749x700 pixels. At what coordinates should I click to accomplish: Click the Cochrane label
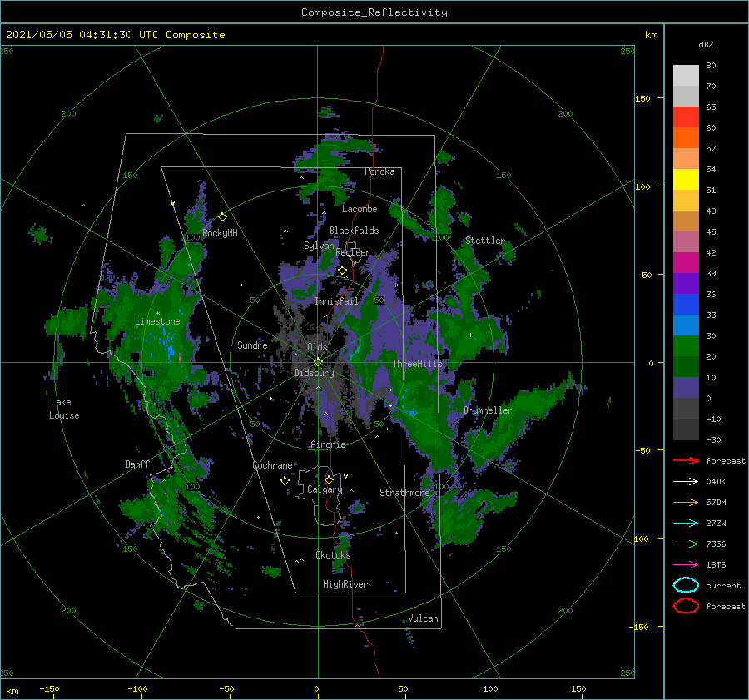tap(272, 465)
